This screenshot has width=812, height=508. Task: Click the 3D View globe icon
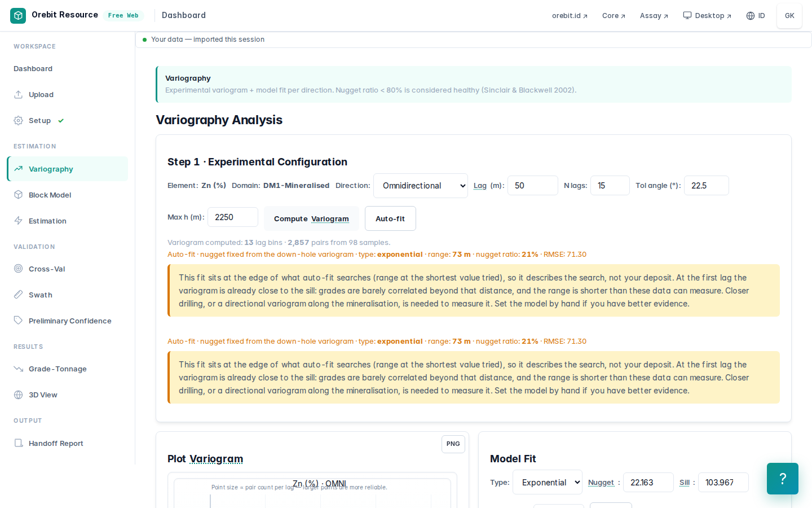click(x=19, y=395)
